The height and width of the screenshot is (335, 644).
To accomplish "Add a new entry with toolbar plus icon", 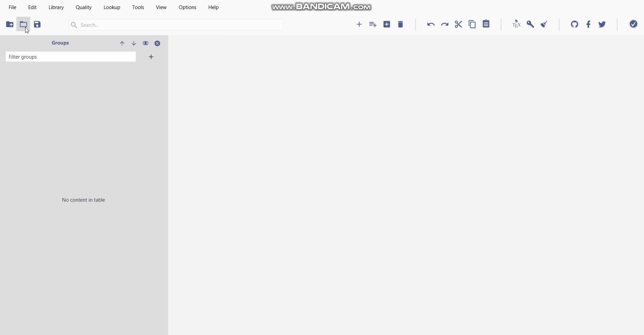I will click(359, 24).
